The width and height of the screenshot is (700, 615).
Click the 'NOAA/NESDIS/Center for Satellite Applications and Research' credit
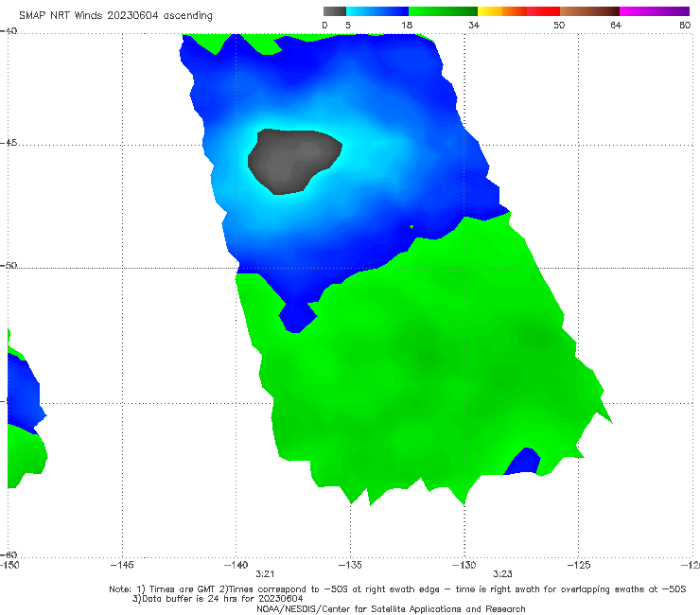[391, 608]
